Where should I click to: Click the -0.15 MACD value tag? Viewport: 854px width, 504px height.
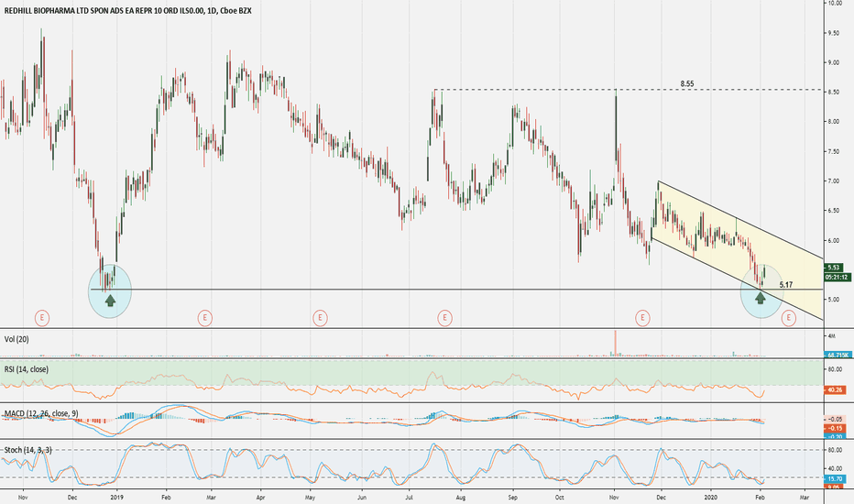pos(835,428)
